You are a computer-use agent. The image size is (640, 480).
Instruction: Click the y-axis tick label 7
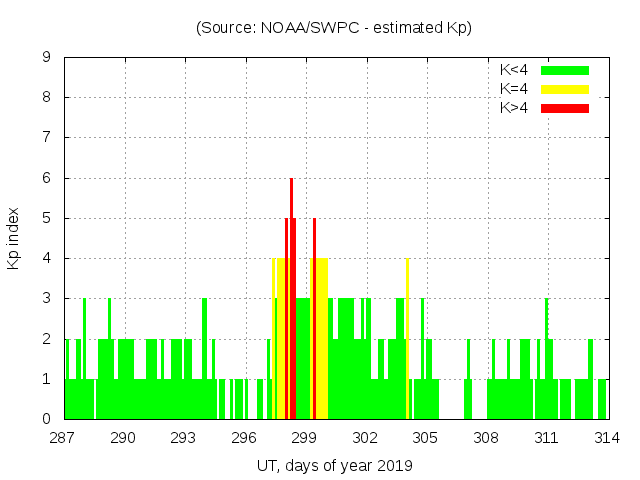coord(46,138)
